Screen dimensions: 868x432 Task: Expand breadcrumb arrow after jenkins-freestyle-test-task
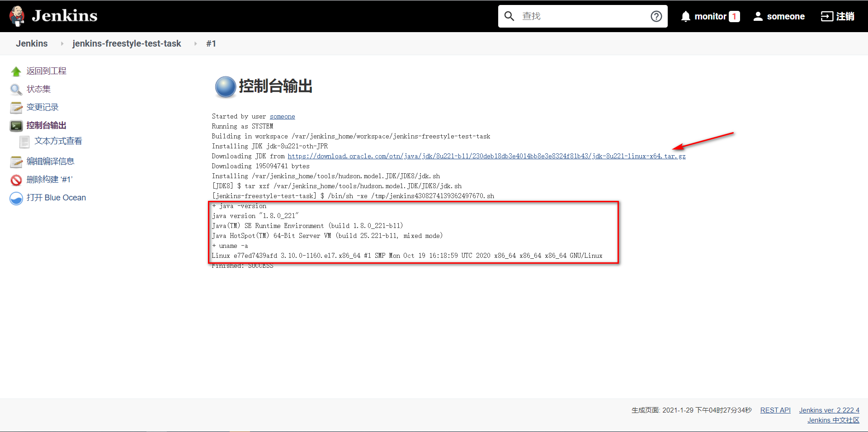(x=195, y=43)
